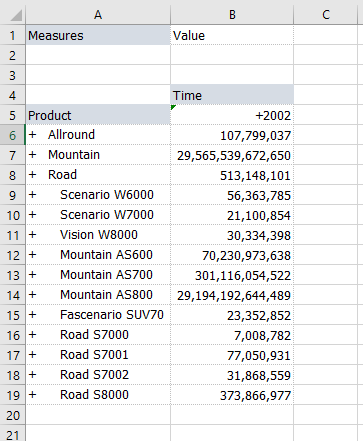This screenshot has height=441, width=363.
Task: Click the Time header cell
Action: point(232,95)
